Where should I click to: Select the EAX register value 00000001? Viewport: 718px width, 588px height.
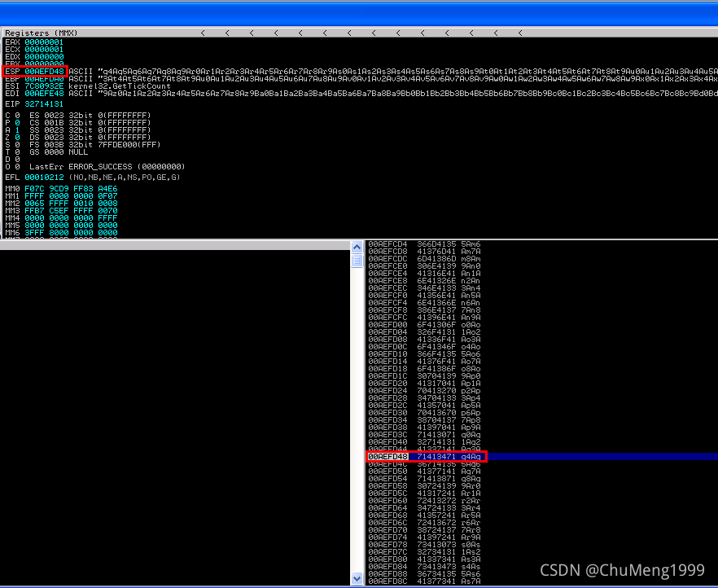click(x=44, y=42)
